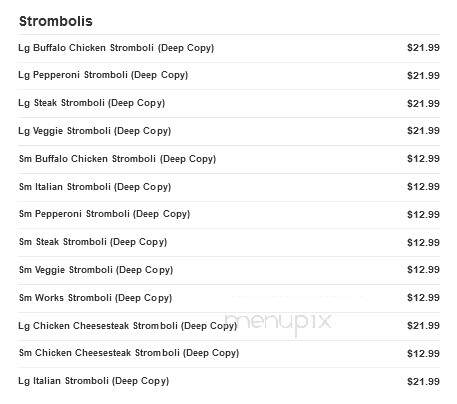Click the $21.99 price for Lg Veggie Stromboli
Screen dimensions: 457x404
point(423,131)
